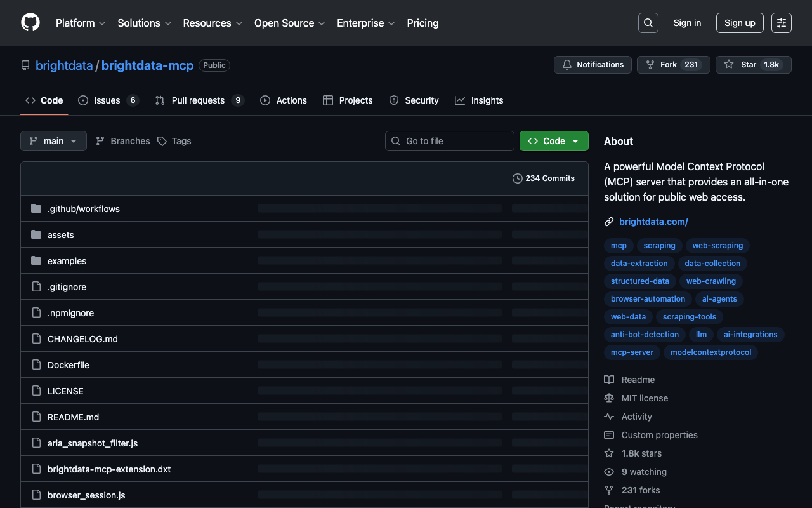Viewport: 812px width, 508px height.
Task: Switch to the Pull requests tab
Action: point(198,100)
